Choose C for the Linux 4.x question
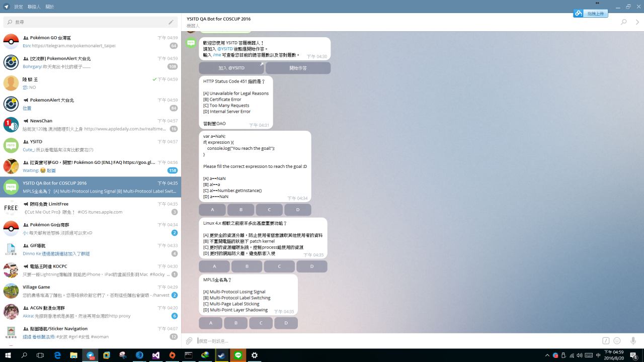The width and height of the screenshot is (644, 362). coord(279,266)
